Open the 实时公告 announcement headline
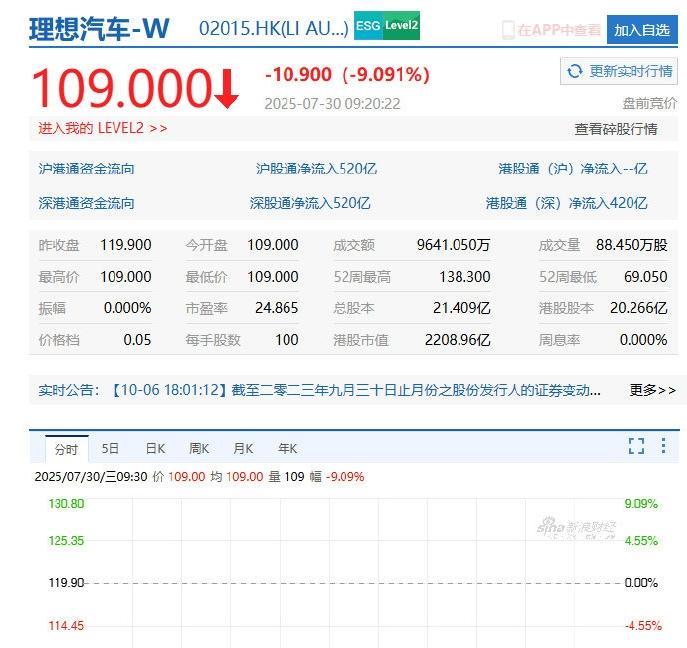 pos(356,390)
